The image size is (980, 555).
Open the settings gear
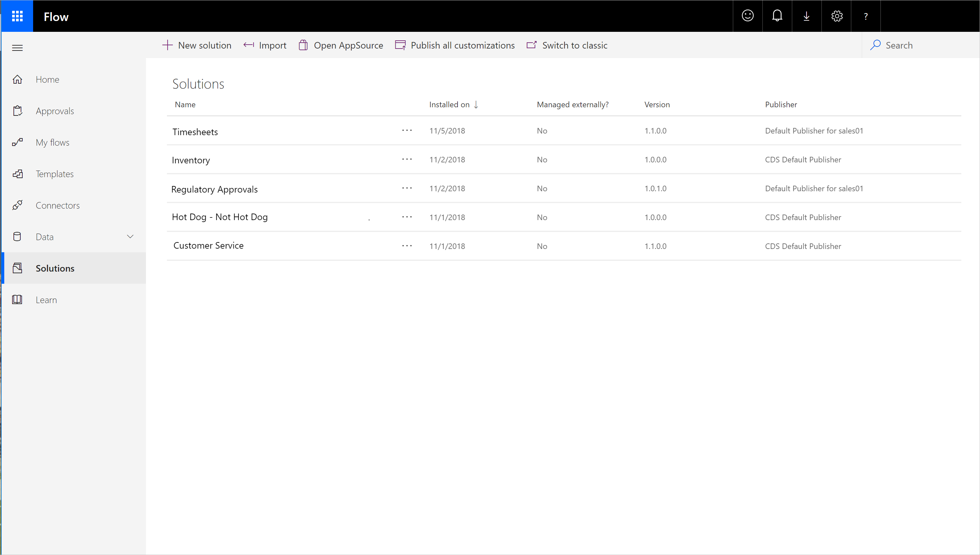(837, 16)
